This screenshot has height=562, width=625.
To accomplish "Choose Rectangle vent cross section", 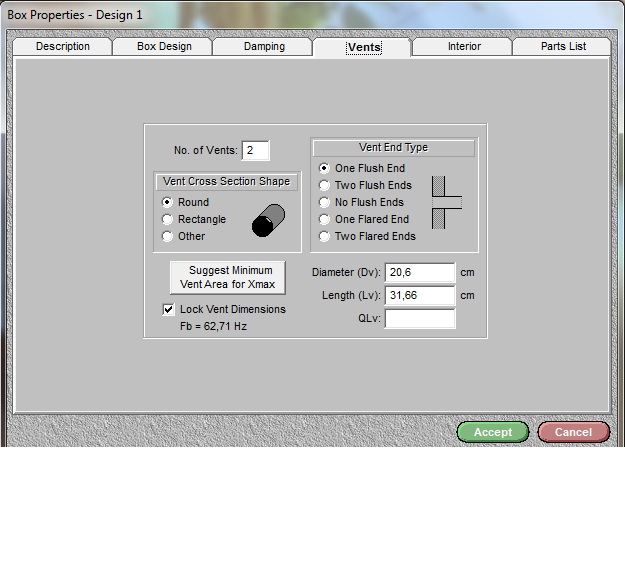I will click(194, 219).
